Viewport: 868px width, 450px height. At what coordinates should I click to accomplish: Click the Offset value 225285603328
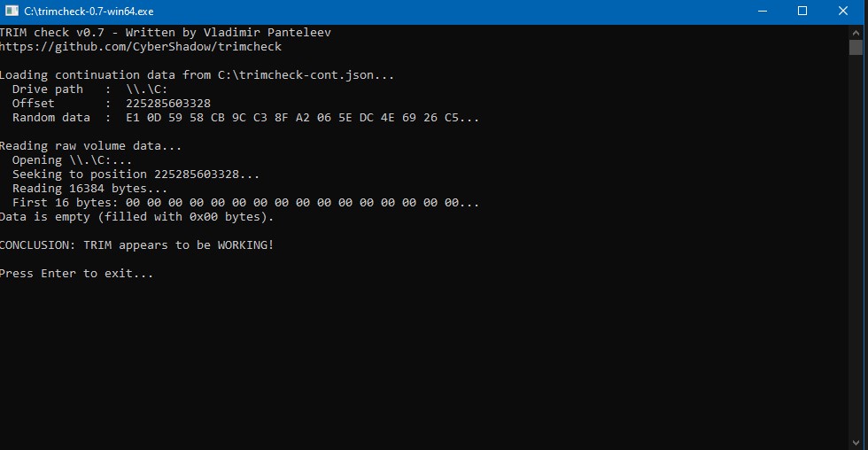click(168, 104)
